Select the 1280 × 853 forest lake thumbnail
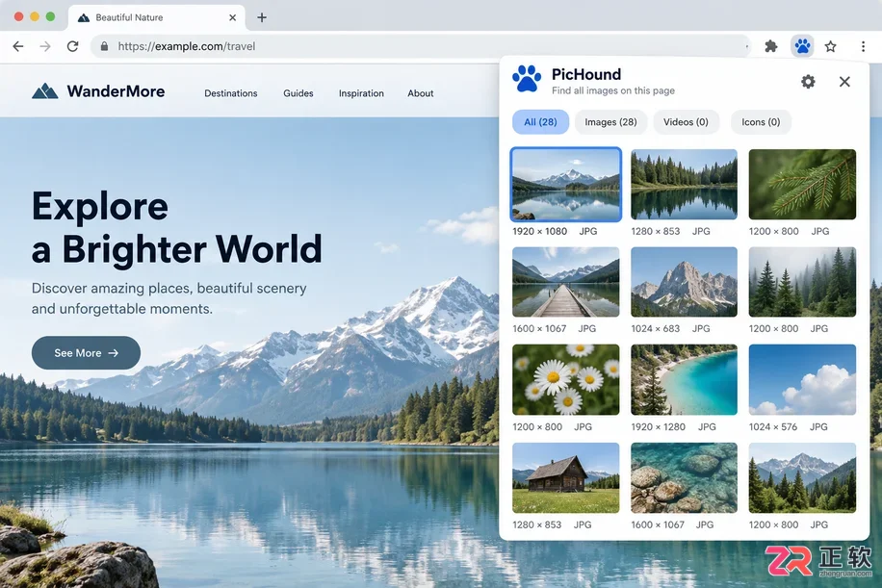Viewport: 882px width, 588px height. (x=684, y=185)
